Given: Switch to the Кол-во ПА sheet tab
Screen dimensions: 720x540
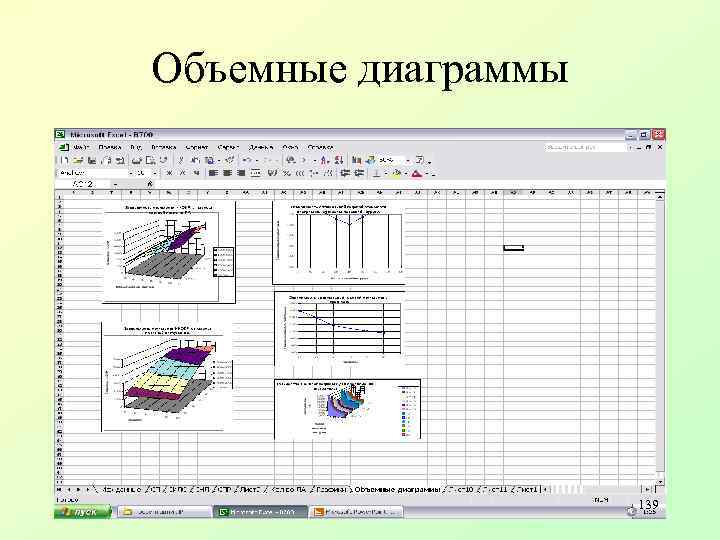Looking at the screenshot, I should tap(289, 489).
